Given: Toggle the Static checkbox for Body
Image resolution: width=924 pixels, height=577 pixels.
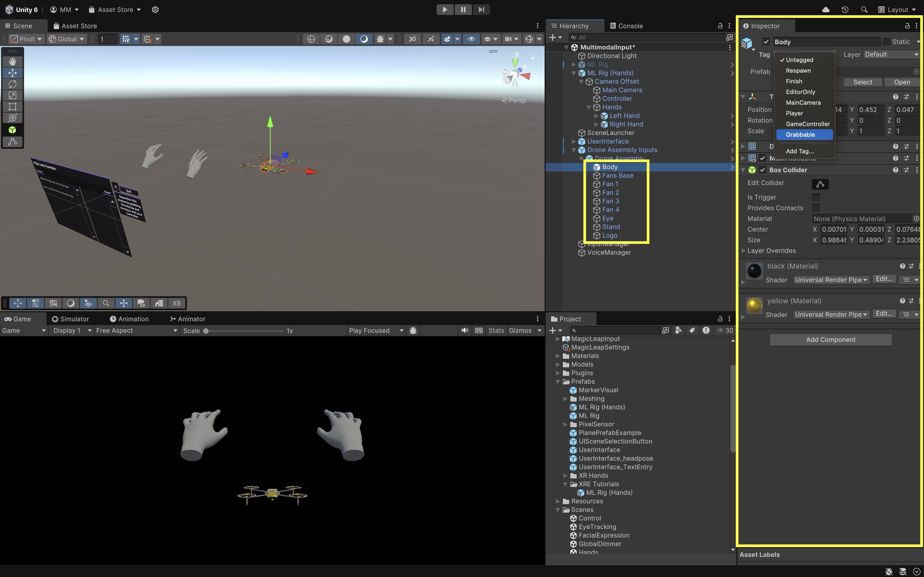Looking at the screenshot, I should click(x=887, y=42).
